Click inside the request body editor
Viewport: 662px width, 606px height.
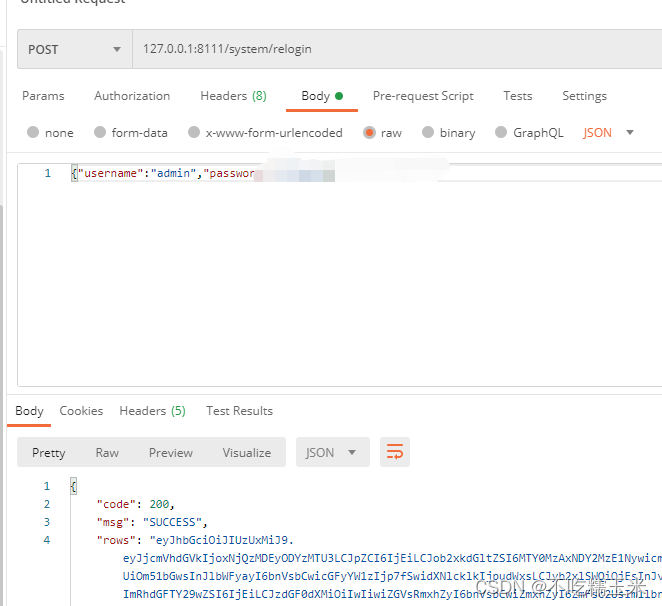click(x=340, y=274)
